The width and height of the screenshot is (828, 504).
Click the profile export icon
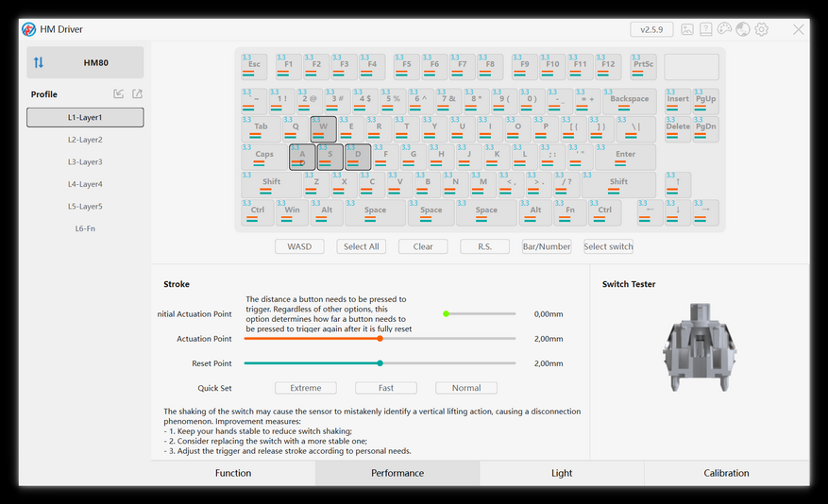click(x=137, y=94)
